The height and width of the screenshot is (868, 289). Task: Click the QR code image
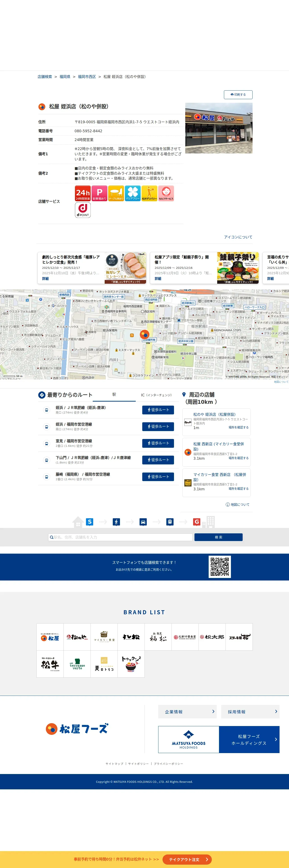tap(220, 567)
